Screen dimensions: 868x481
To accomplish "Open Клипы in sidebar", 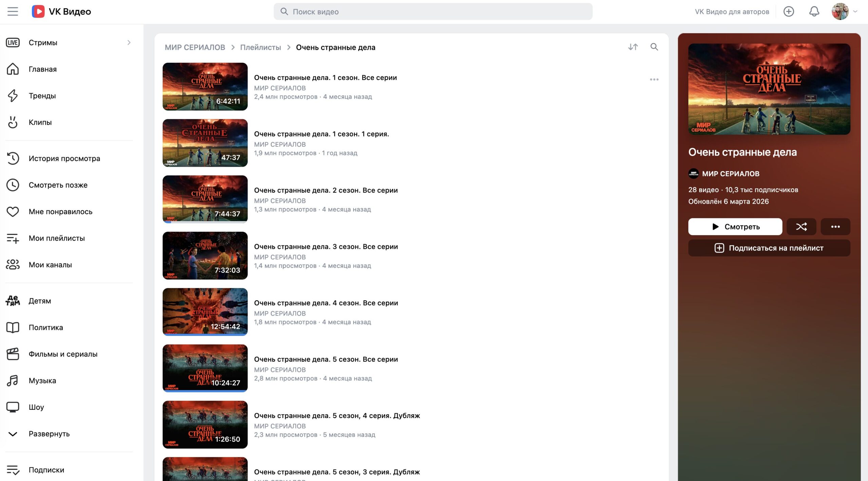I will tap(69, 122).
